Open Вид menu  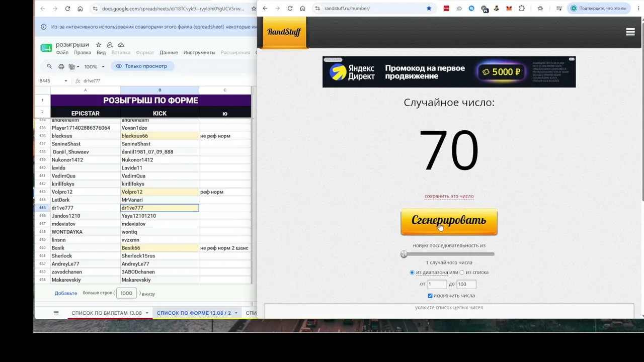(x=101, y=52)
